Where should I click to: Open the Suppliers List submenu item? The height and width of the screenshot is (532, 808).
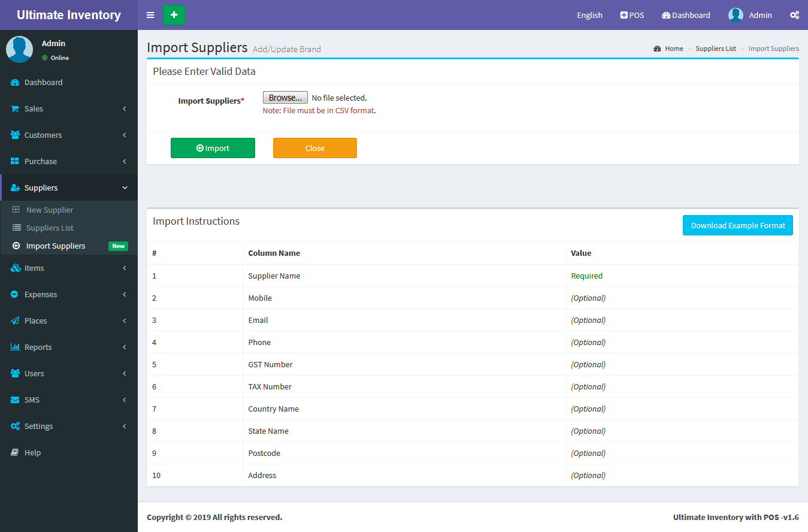(50, 228)
